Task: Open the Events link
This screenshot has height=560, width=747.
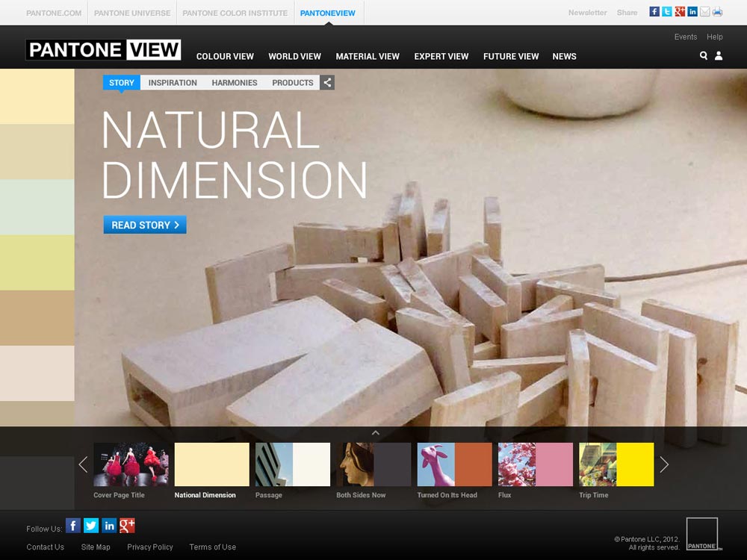Action: point(686,37)
